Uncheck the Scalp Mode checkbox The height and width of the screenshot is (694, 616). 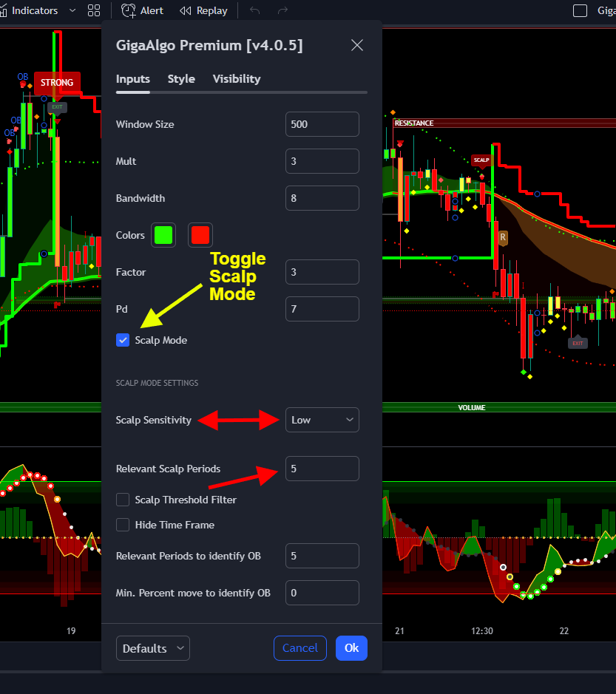[x=123, y=340]
